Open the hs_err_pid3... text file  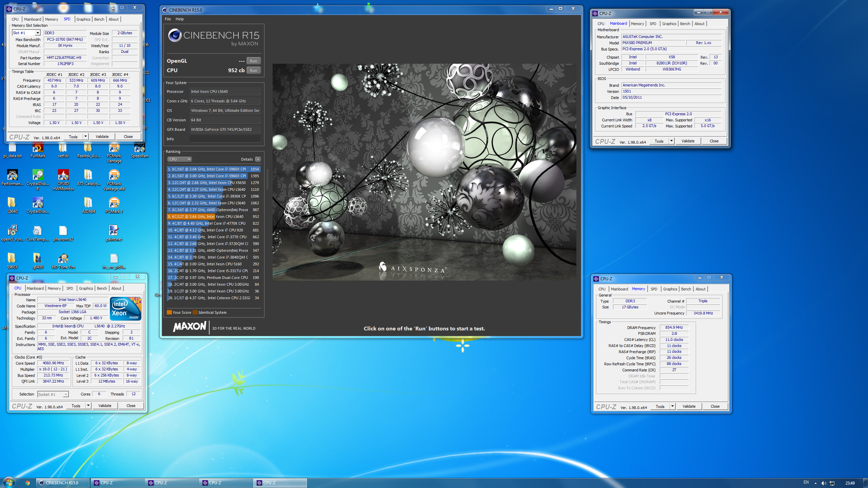point(114,261)
